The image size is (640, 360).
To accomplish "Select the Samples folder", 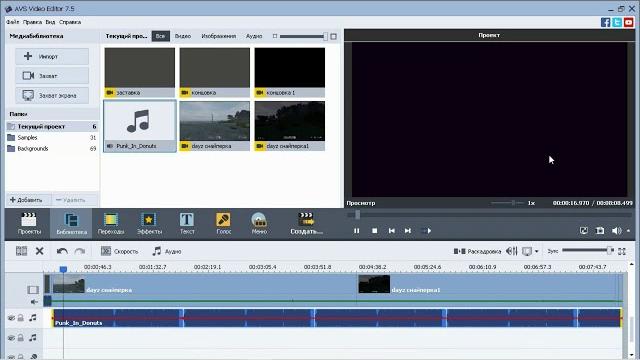I will point(52,138).
